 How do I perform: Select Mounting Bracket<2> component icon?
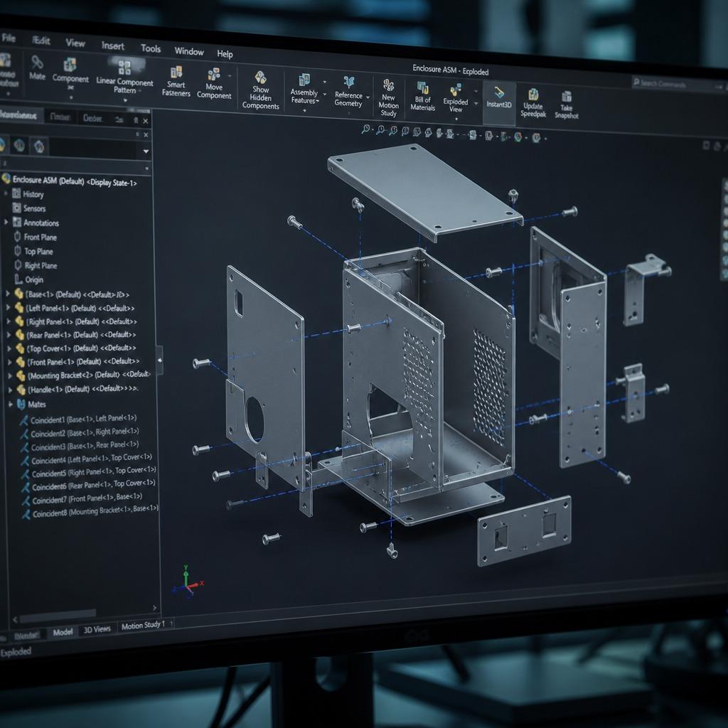tap(21, 375)
